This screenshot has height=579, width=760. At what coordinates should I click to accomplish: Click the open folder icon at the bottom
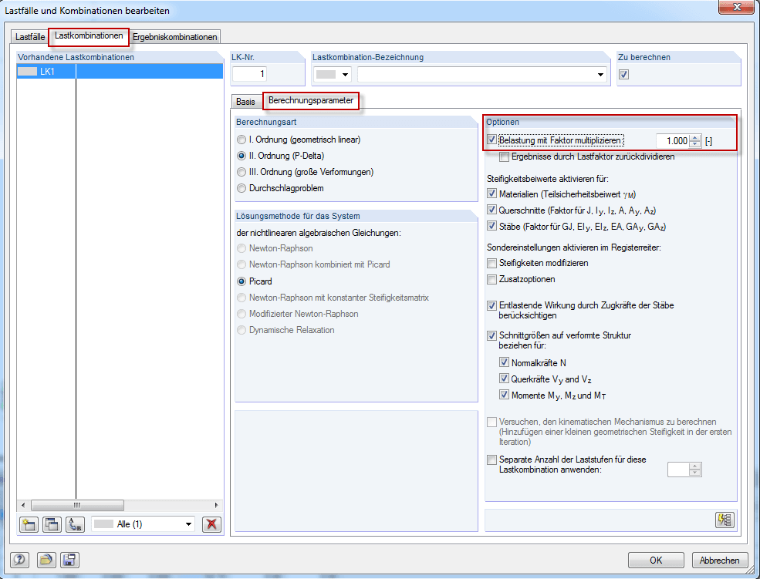(46, 560)
